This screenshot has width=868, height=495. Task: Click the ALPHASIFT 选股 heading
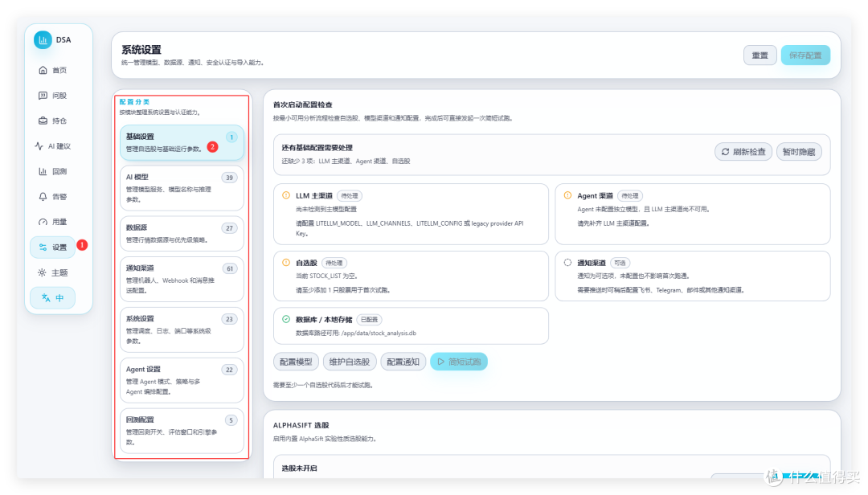point(301,425)
